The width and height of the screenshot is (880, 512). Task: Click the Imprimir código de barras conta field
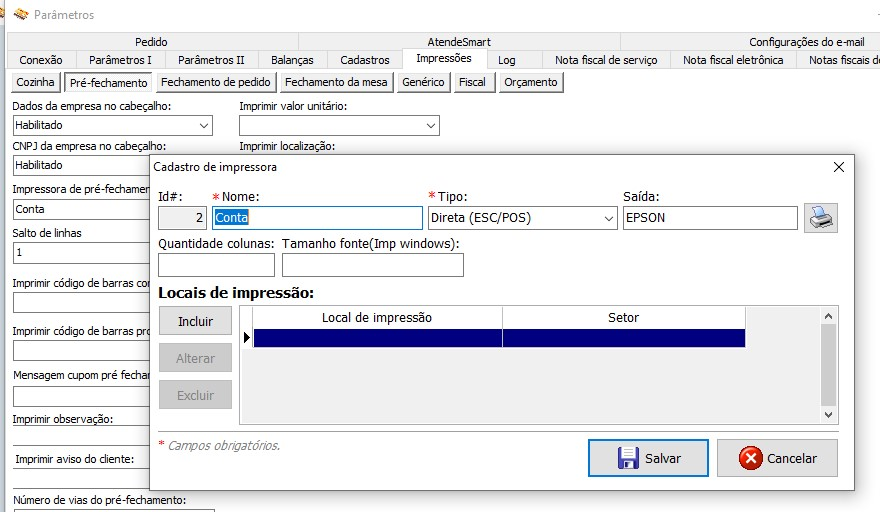click(x=82, y=303)
